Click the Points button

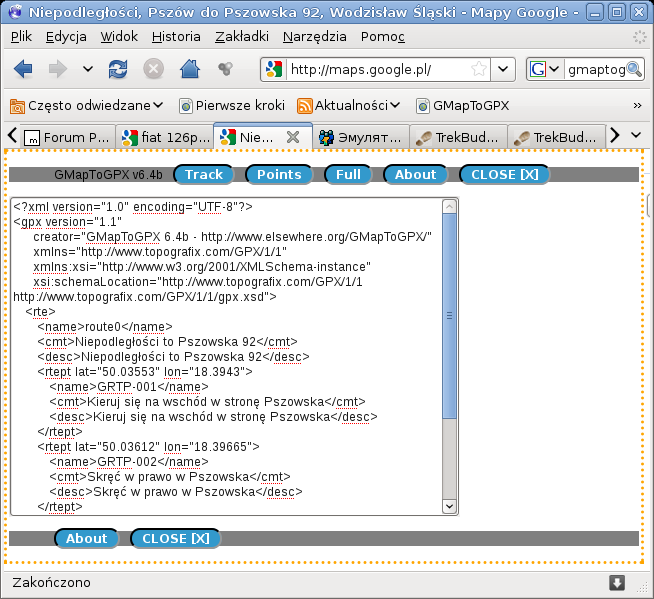279,174
